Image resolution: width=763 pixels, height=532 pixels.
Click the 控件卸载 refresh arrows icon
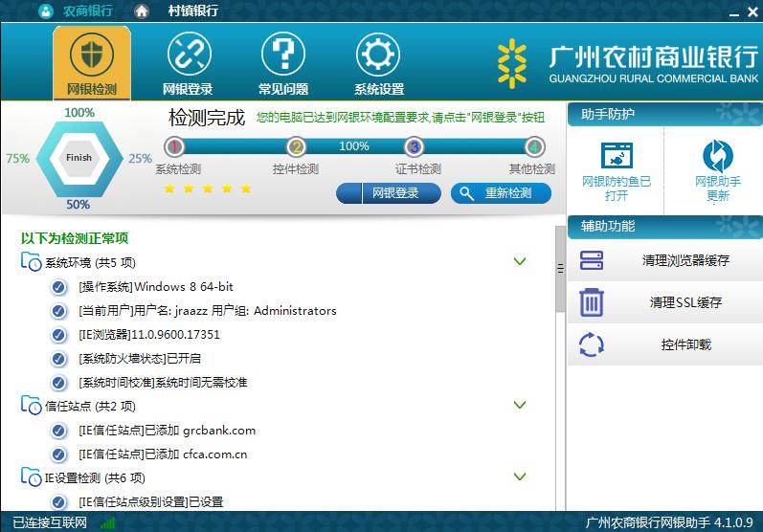[592, 344]
